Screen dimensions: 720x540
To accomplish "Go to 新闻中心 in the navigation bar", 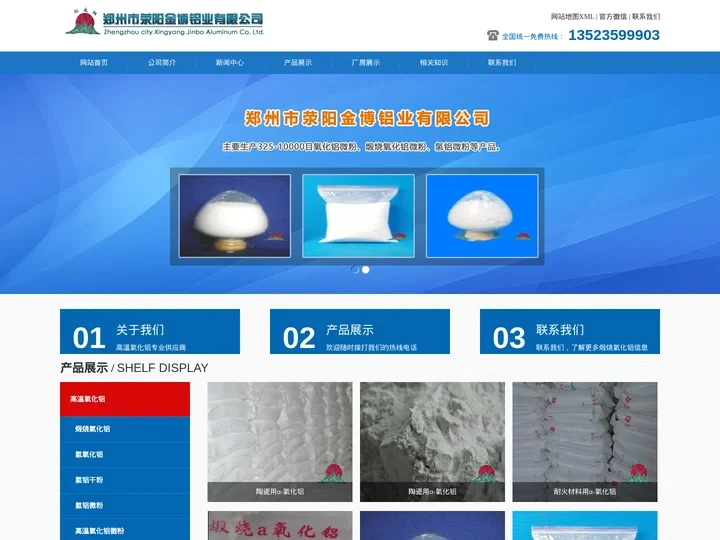I will 230,62.
